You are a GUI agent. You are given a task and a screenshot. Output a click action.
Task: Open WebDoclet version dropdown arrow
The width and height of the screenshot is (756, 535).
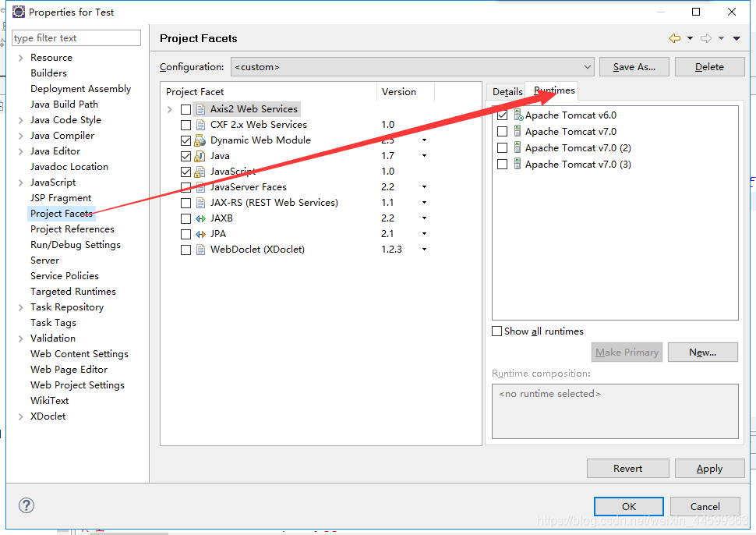pyautogui.click(x=424, y=250)
